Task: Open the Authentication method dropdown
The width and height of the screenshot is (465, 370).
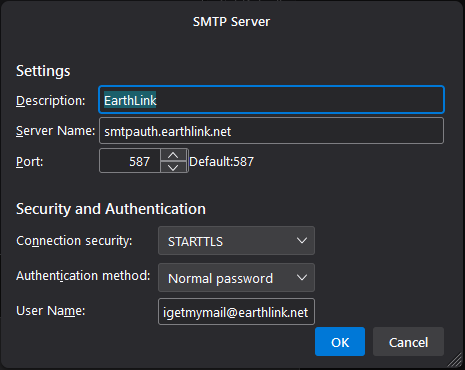Action: tap(236, 278)
